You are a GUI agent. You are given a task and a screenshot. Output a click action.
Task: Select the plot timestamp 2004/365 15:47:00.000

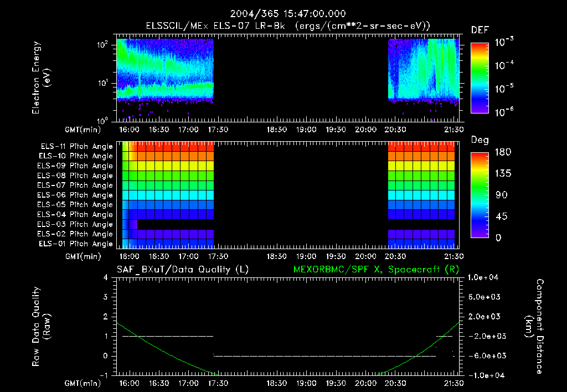(x=288, y=14)
